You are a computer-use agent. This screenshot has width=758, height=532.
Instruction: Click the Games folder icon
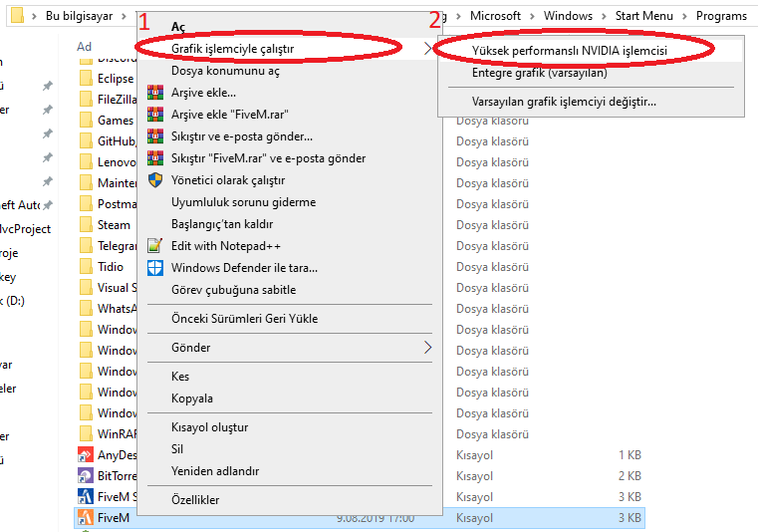86,120
